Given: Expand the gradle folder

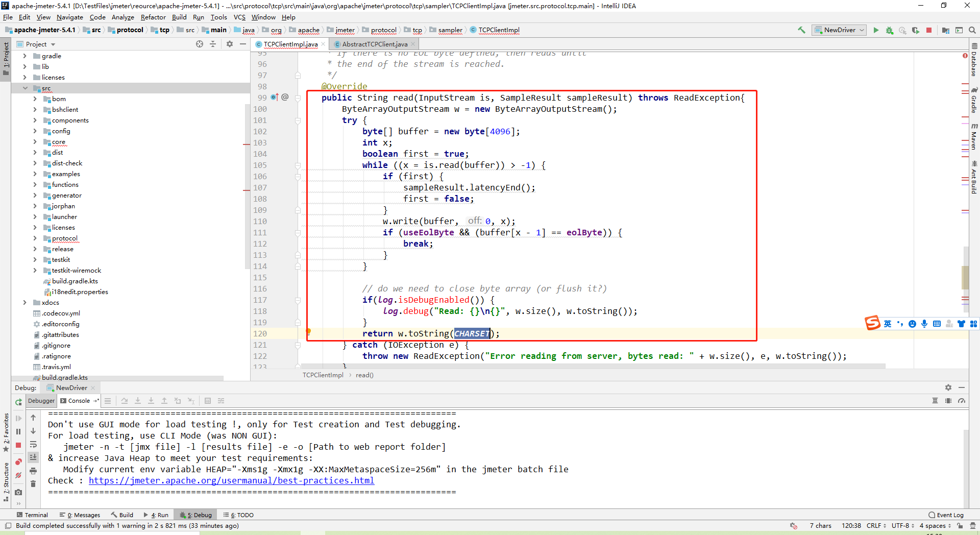Looking at the screenshot, I should pos(24,56).
